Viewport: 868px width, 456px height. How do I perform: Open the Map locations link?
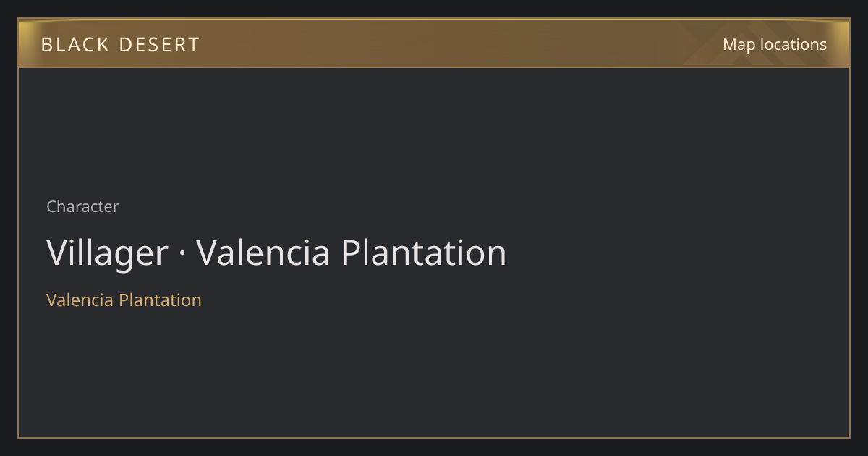point(775,44)
